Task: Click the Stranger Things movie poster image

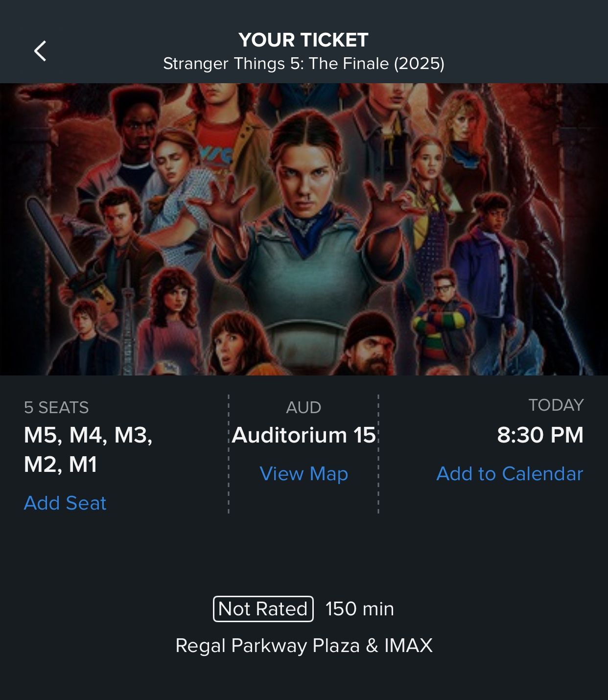Action: point(304,229)
